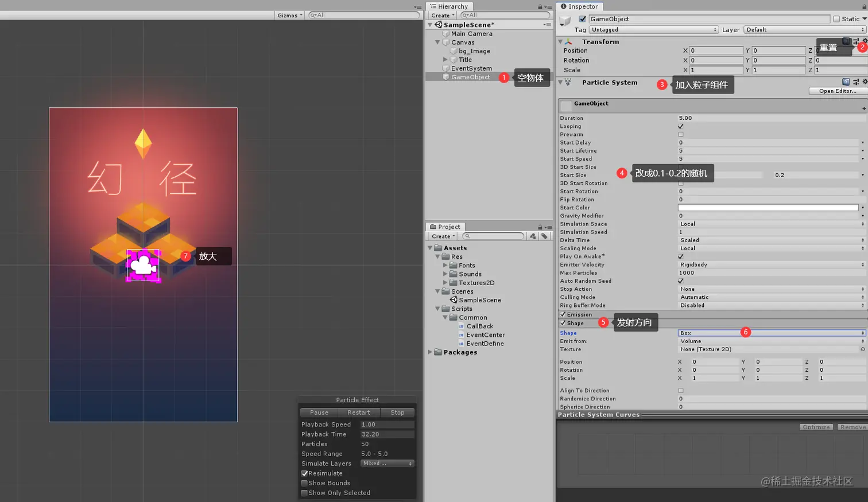Click Search by Label tag icon
Viewport: 868px width, 502px height.
point(544,236)
